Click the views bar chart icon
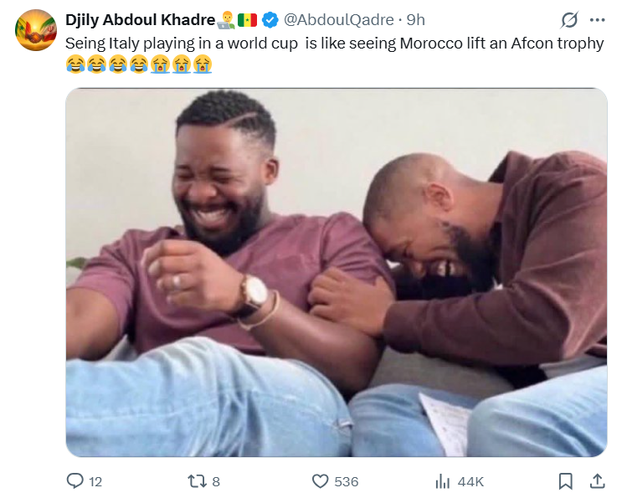622x498 pixels. pos(442,481)
